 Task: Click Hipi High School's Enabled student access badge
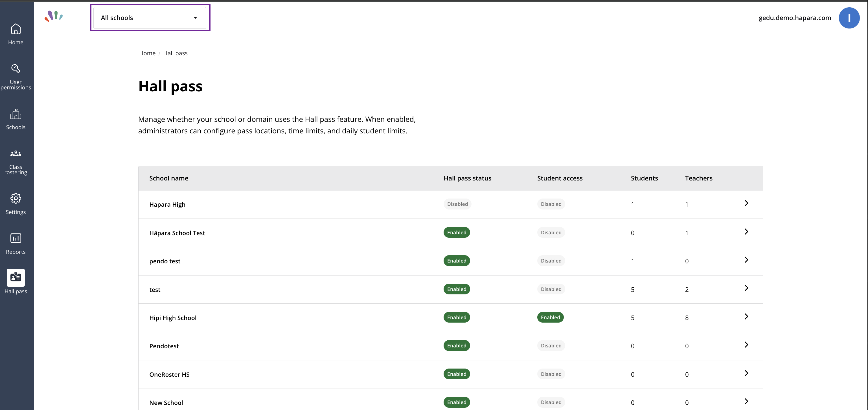550,318
